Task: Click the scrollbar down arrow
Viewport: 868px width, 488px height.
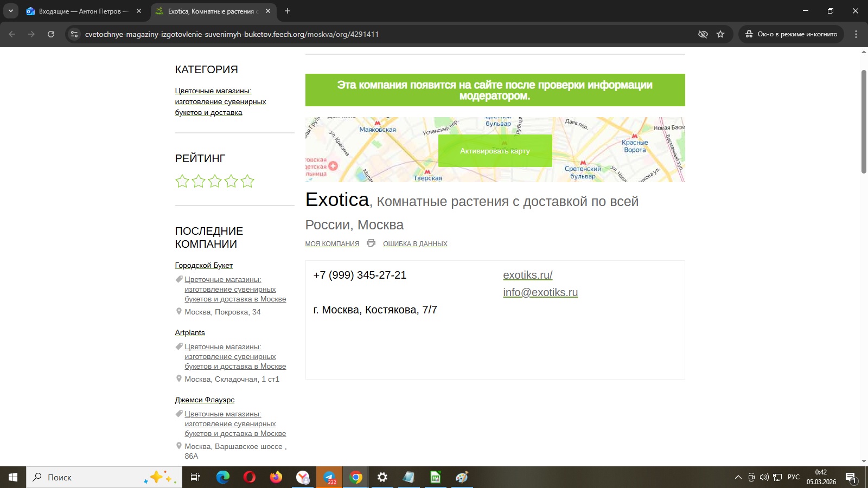Action: click(864, 461)
